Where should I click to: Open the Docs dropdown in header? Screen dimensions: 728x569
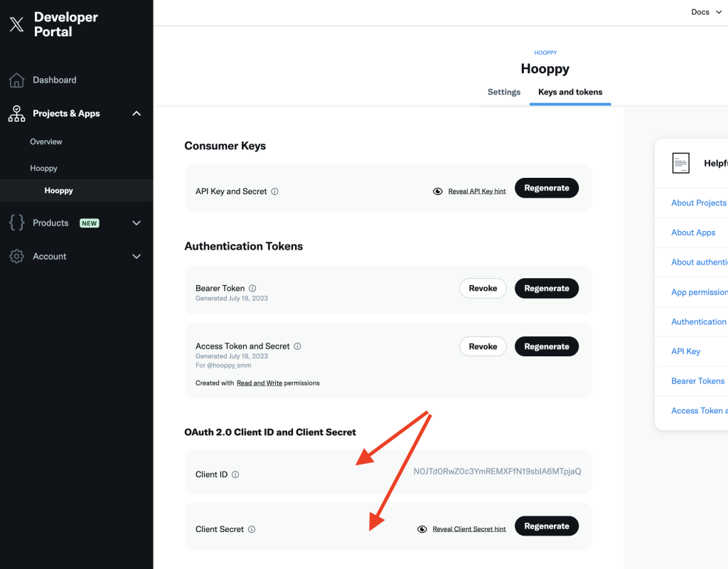[x=704, y=12]
